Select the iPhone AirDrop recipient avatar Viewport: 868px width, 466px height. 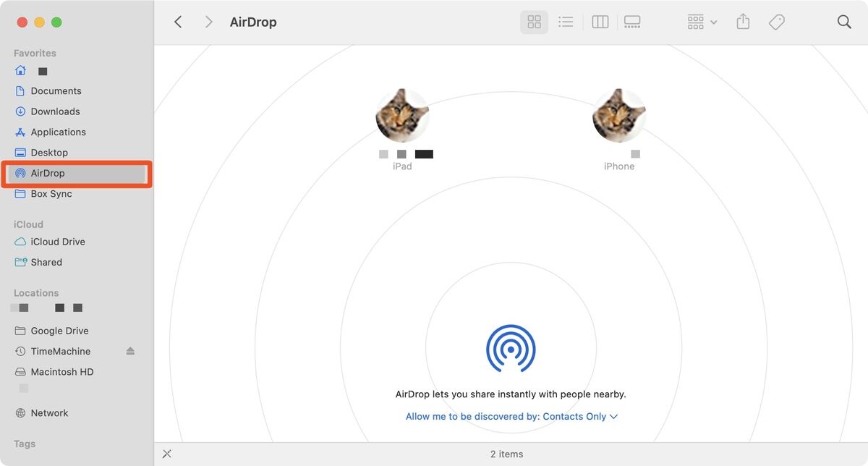pos(619,116)
